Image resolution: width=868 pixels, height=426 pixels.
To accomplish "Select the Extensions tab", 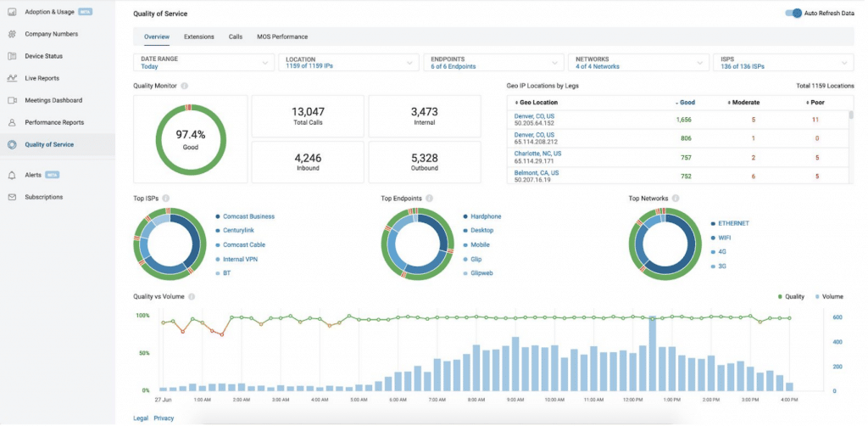I will (x=199, y=36).
